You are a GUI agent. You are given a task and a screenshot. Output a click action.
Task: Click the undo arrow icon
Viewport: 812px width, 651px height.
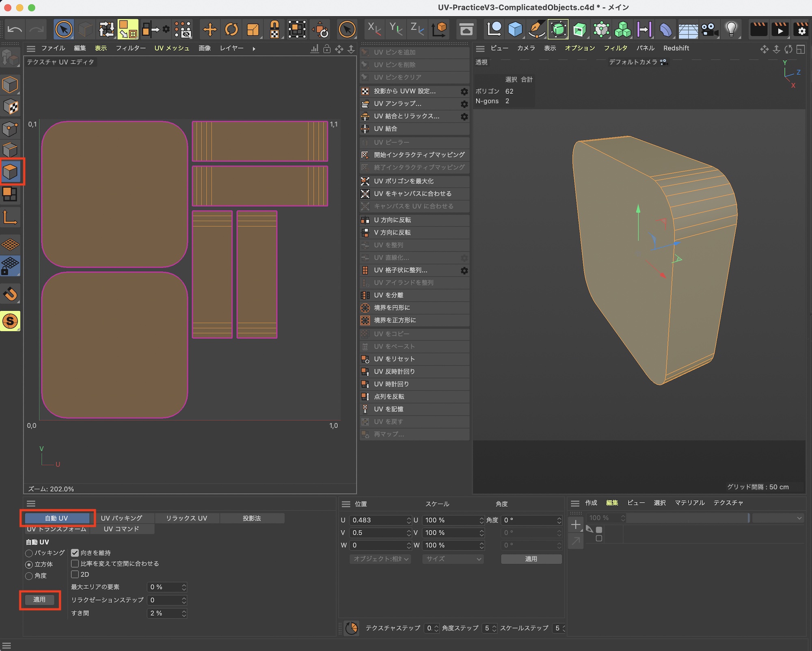(15, 29)
